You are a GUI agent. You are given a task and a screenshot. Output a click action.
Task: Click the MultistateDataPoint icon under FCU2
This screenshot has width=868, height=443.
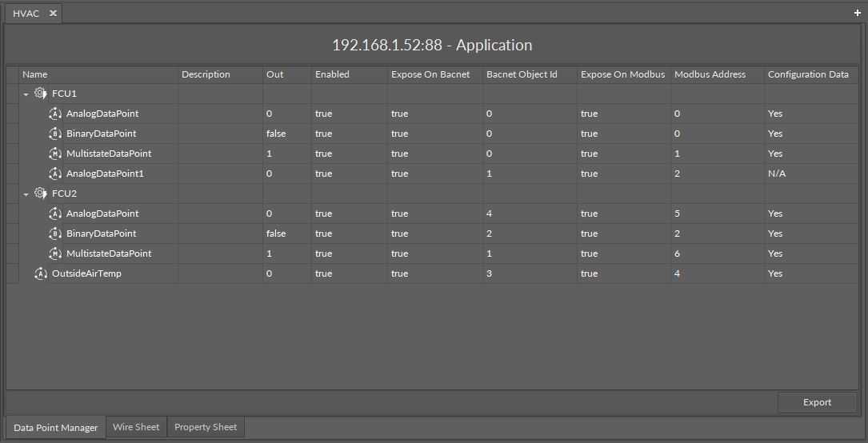pyautogui.click(x=55, y=253)
